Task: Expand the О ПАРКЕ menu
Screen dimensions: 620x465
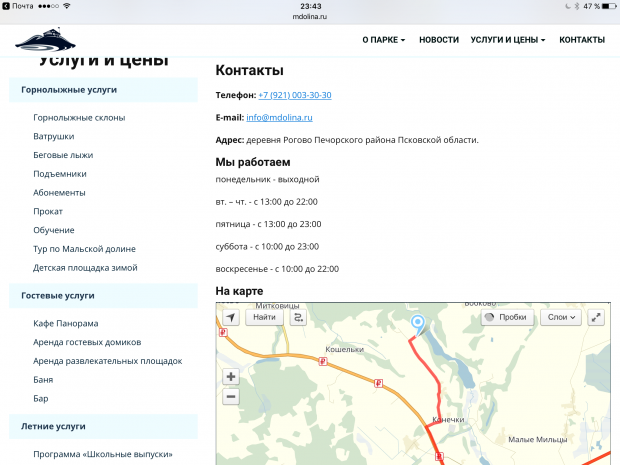Action: point(383,40)
